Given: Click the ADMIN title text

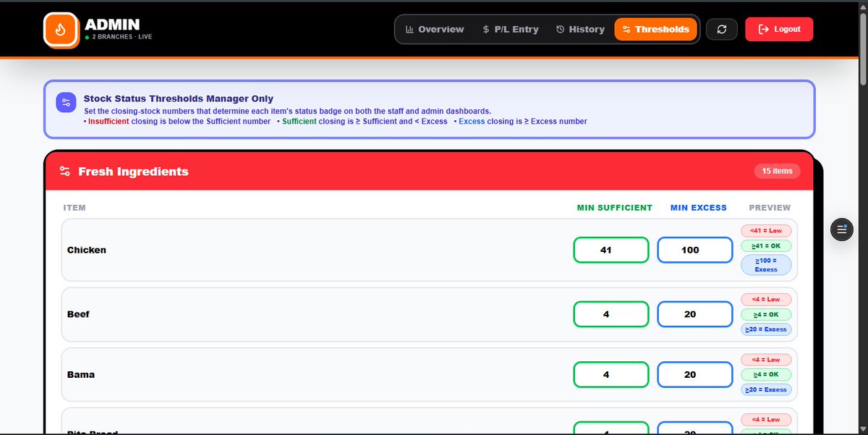Looking at the screenshot, I should coord(112,25).
